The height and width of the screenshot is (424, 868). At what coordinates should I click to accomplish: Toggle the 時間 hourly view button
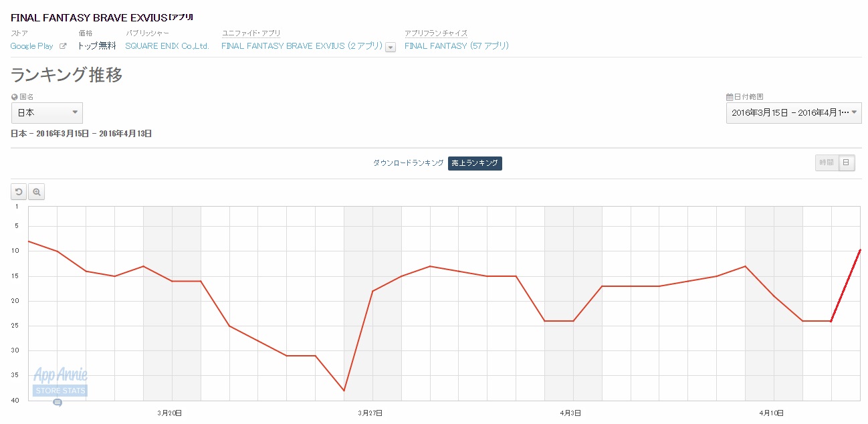827,163
